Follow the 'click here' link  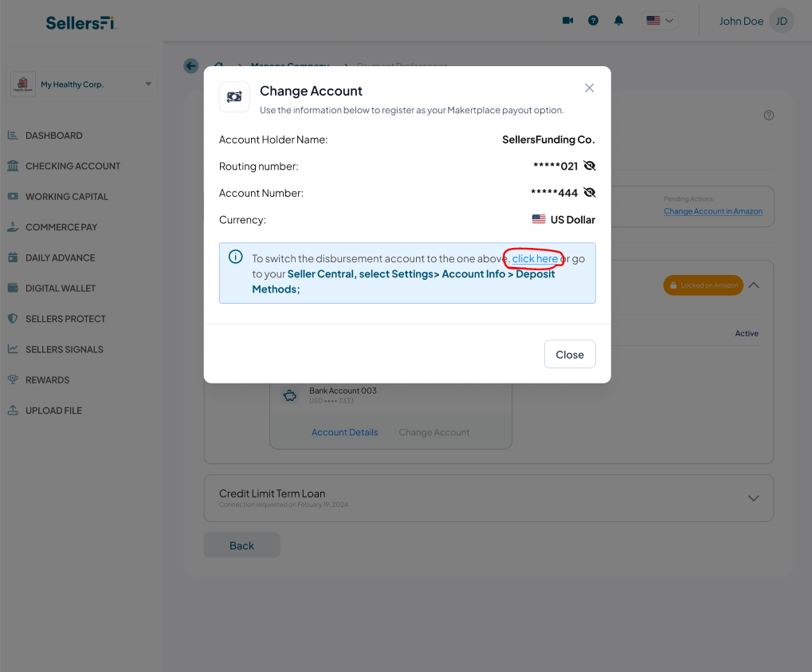point(535,258)
